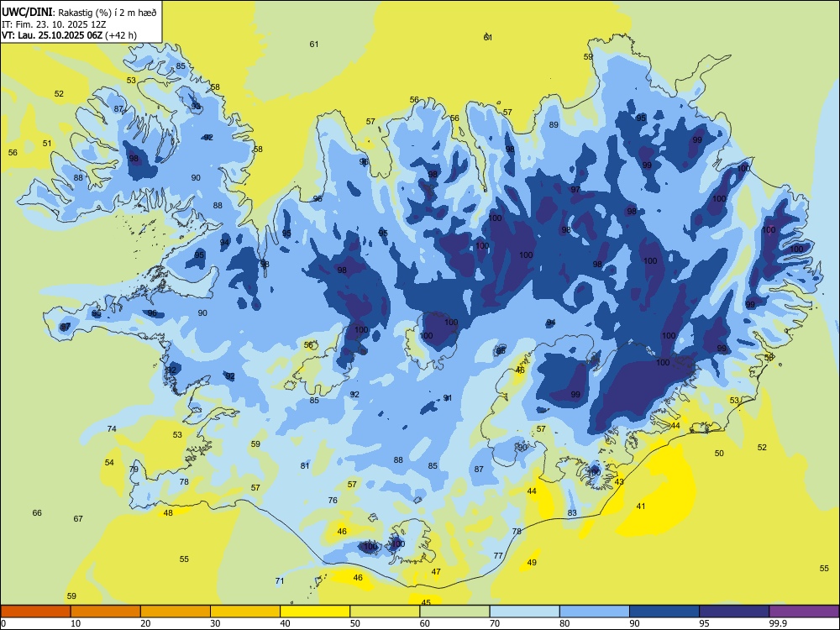Click the map value '51'
The image size is (840, 630).
47,144
